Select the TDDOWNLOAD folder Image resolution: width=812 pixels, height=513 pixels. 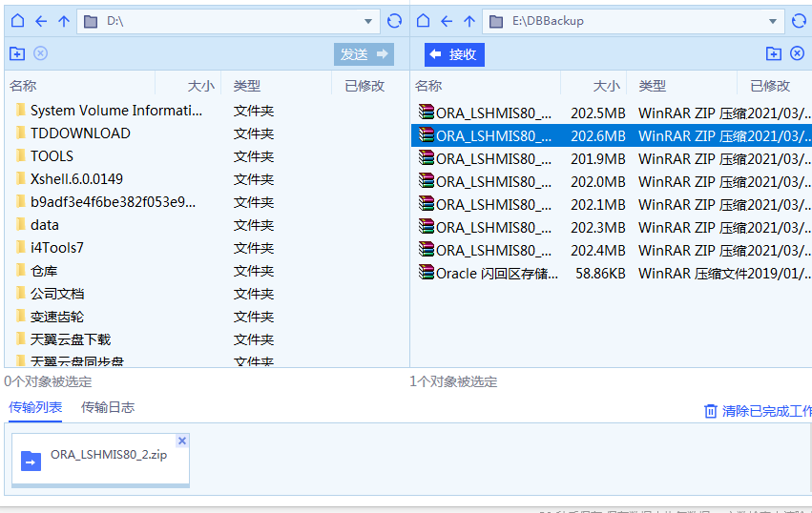pyautogui.click(x=80, y=133)
